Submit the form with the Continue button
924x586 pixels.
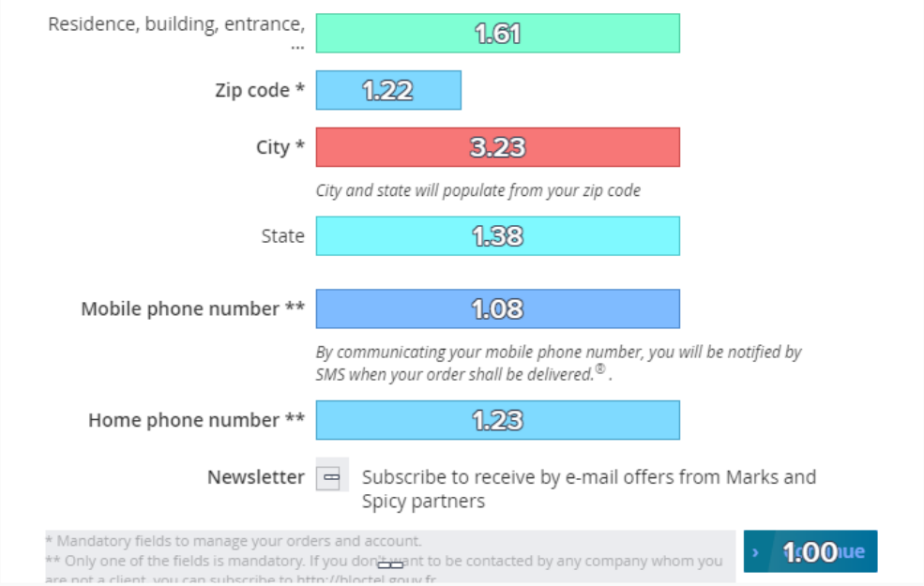coord(810,551)
